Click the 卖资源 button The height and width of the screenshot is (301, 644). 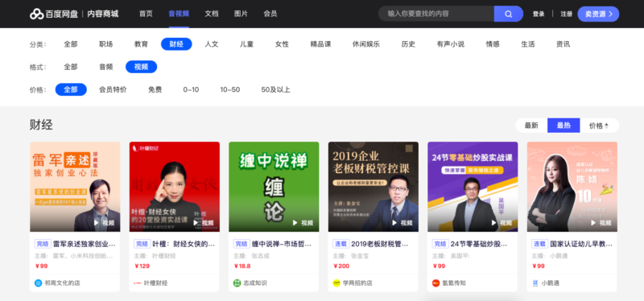tap(598, 14)
